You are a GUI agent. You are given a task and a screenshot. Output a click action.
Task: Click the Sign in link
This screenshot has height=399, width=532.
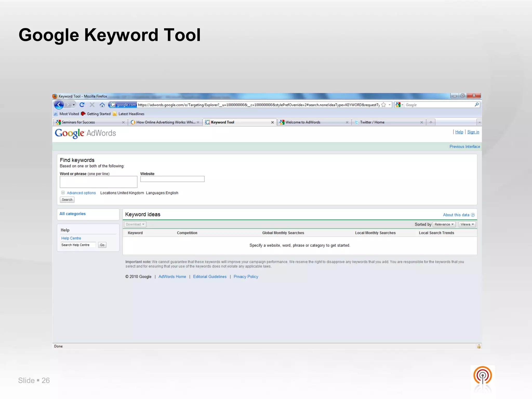(473, 132)
